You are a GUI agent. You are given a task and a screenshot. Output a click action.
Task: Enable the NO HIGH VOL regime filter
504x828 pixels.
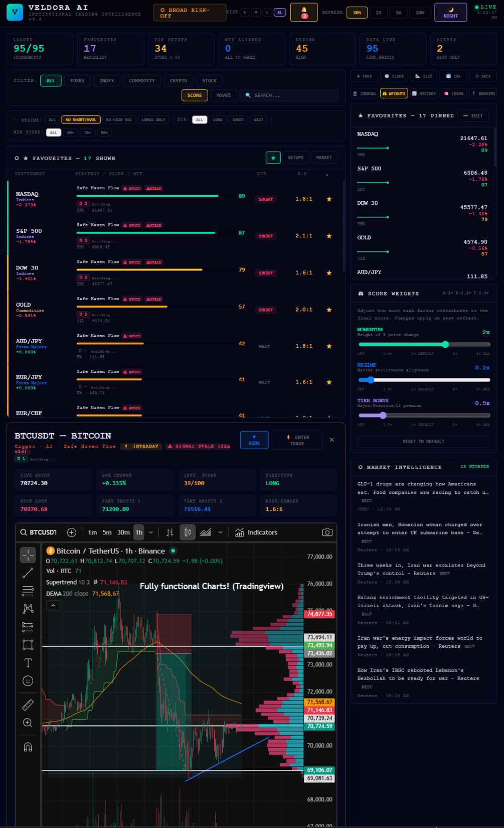tap(119, 120)
